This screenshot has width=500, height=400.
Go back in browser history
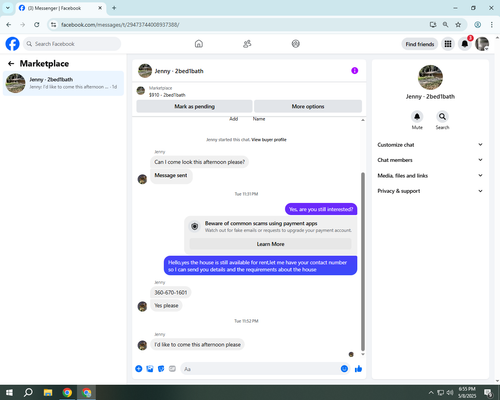point(9,25)
